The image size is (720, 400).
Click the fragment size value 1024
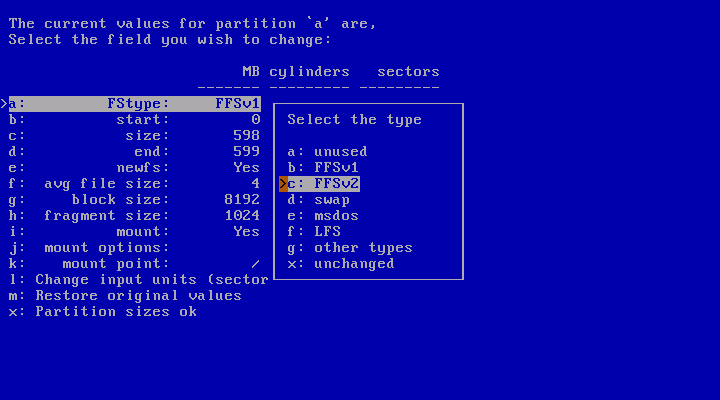242,216
